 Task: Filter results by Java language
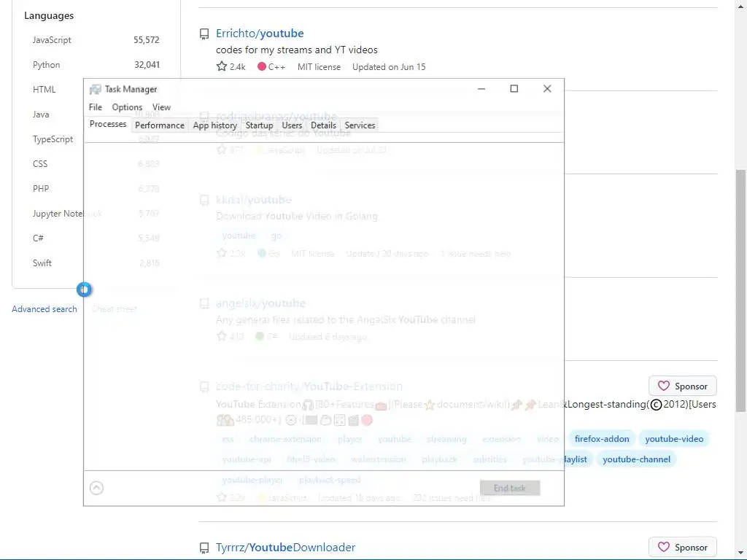pyautogui.click(x=41, y=114)
